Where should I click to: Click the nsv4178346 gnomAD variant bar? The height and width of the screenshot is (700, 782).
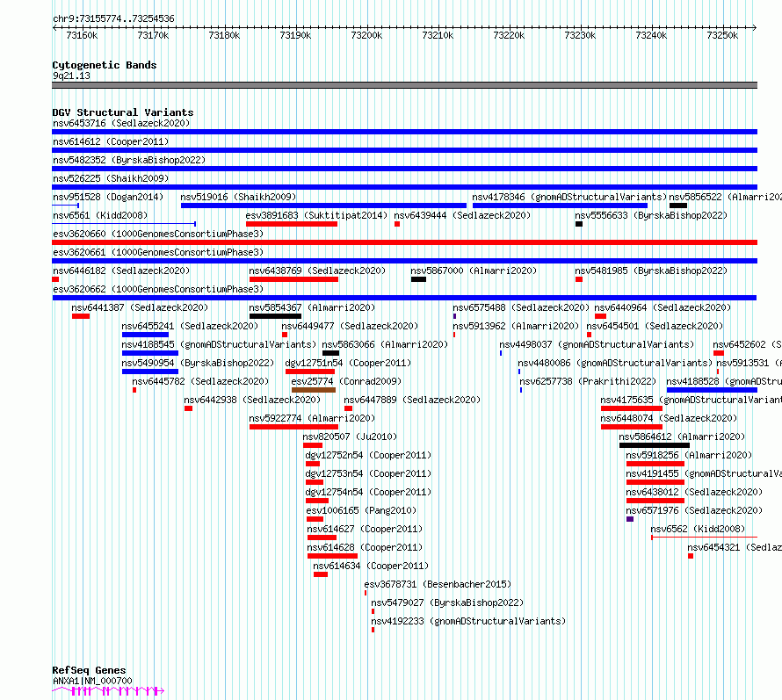[x=560, y=206]
